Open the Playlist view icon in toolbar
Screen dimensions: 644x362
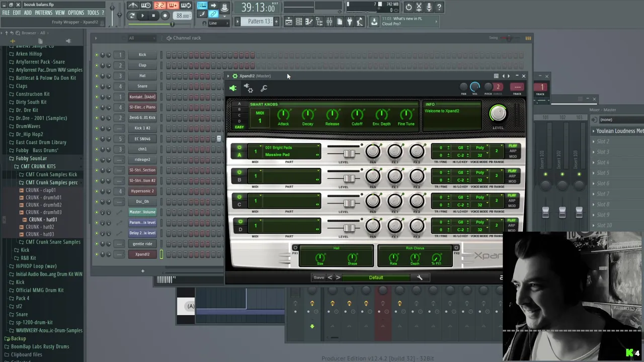click(x=288, y=22)
